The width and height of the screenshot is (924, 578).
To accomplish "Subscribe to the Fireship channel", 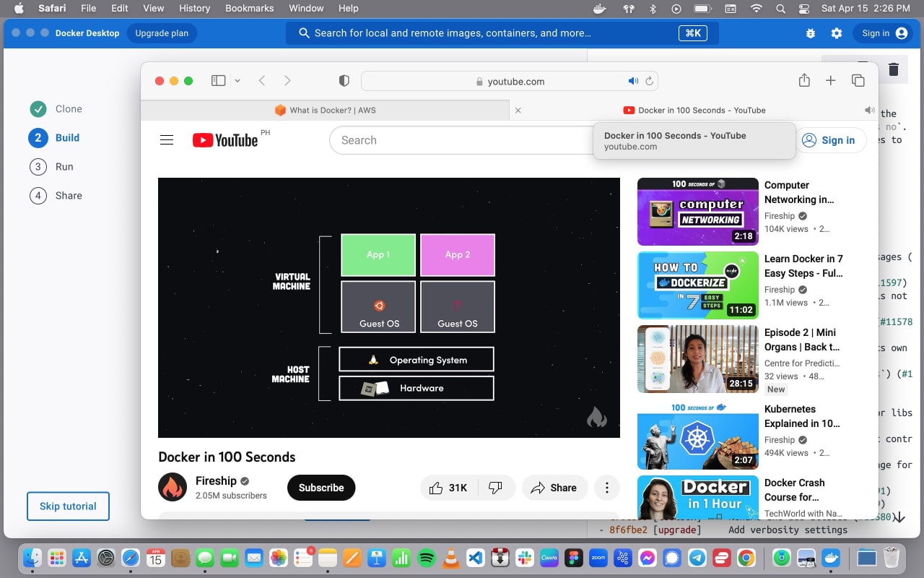I will tap(321, 488).
